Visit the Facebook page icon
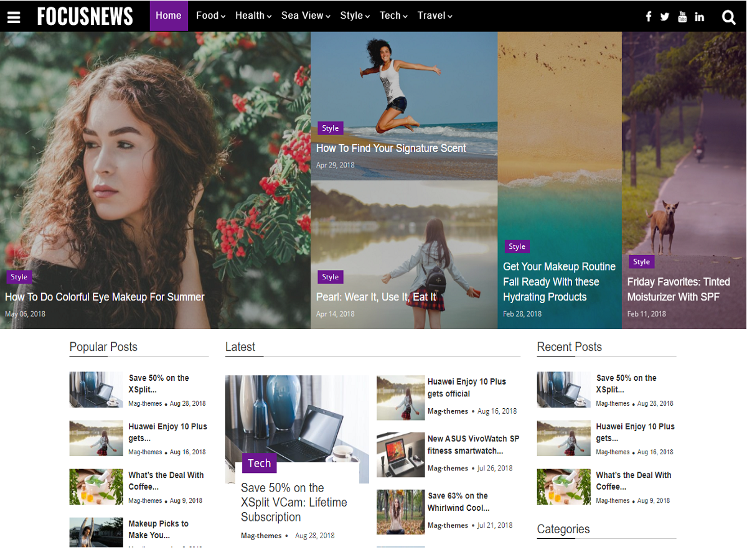The height and width of the screenshot is (560, 747). (x=648, y=17)
